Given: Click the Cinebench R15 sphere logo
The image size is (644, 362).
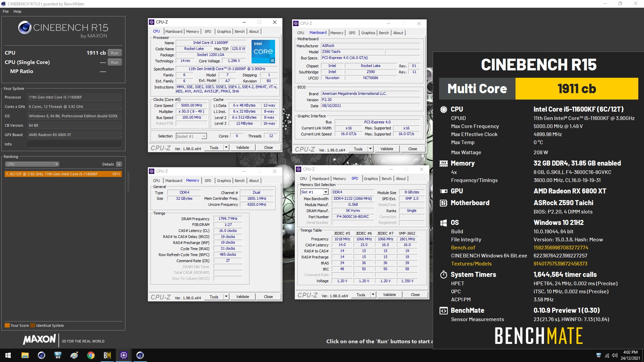Looking at the screenshot, I should tap(25, 27).
